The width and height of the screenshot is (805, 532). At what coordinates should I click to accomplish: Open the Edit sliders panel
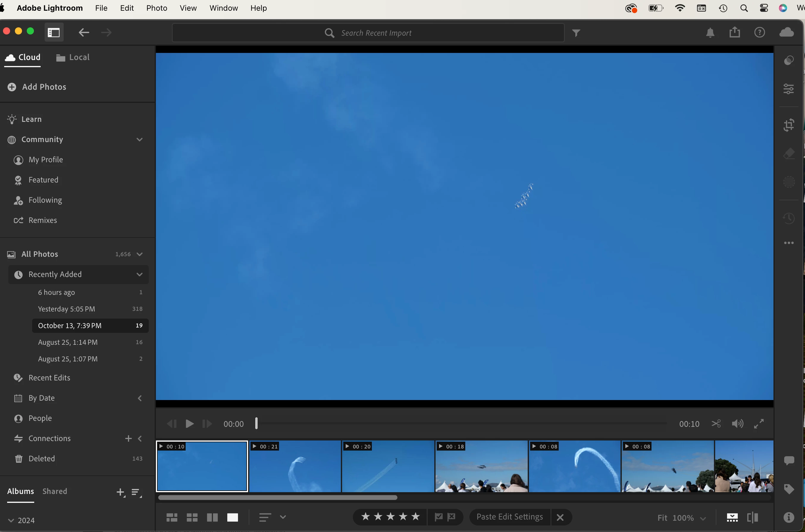[x=788, y=89]
